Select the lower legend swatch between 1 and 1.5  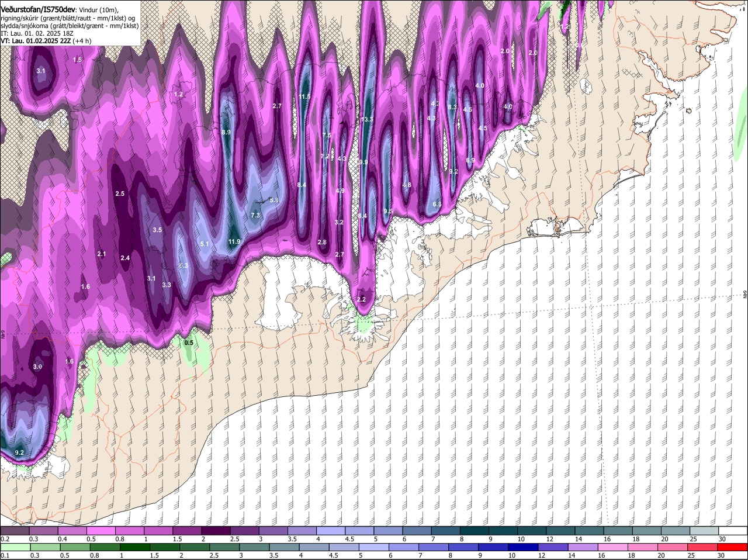135,547
